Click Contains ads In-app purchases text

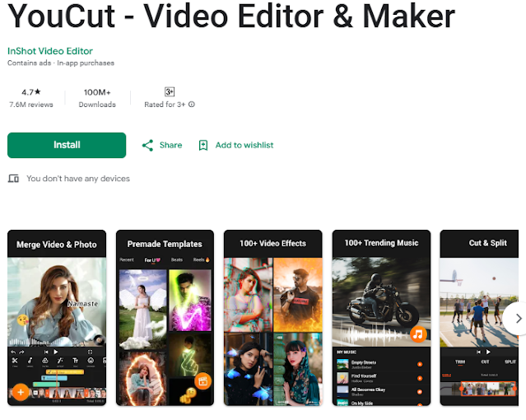click(x=61, y=63)
